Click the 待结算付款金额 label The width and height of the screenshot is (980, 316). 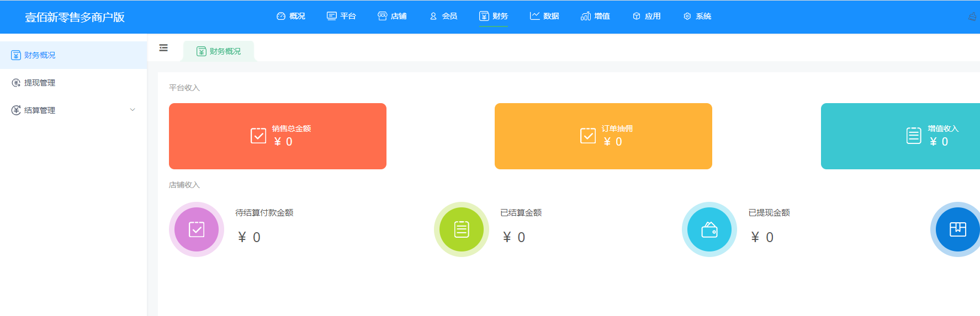(264, 213)
